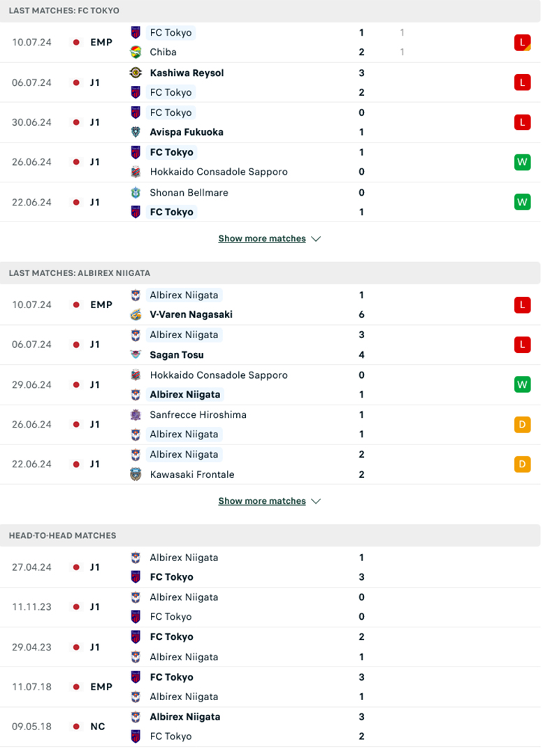Screen dimensions: 545x756
Task: Click chevron beside Albirex Show more matches
Action: [x=316, y=501]
